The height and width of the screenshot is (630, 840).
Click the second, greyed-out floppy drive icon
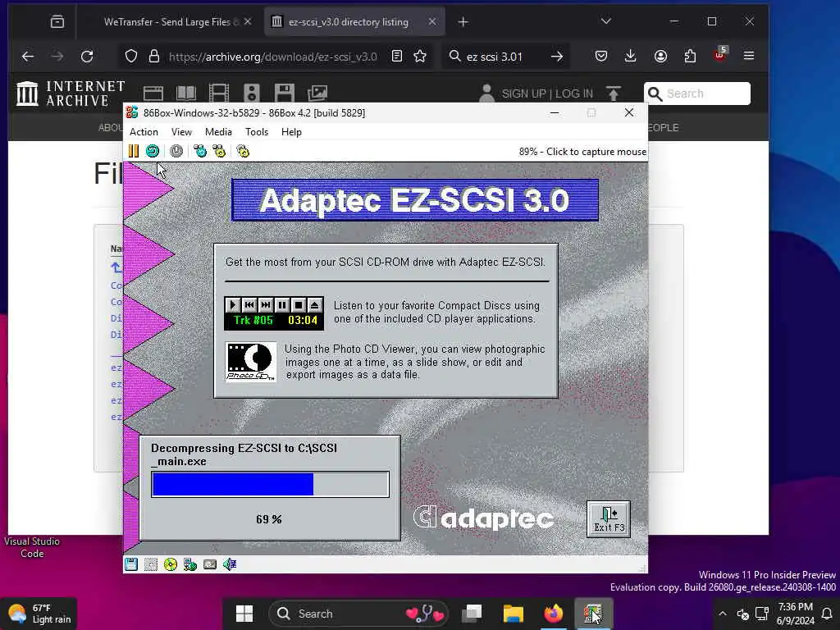point(151,564)
